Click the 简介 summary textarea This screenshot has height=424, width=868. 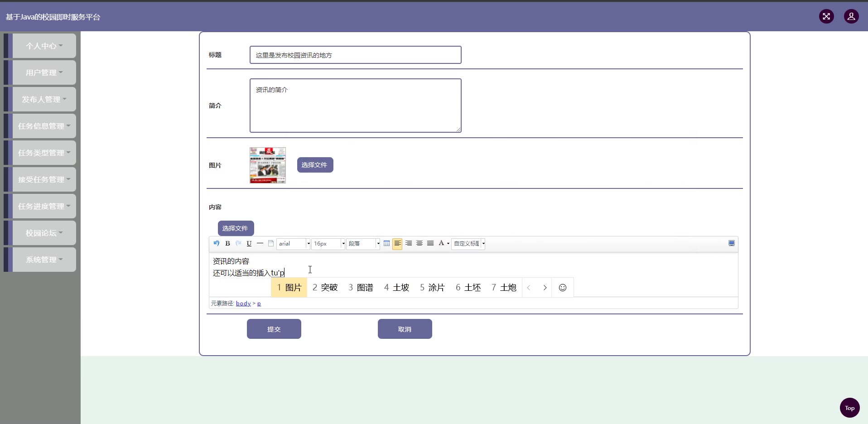[x=356, y=106]
